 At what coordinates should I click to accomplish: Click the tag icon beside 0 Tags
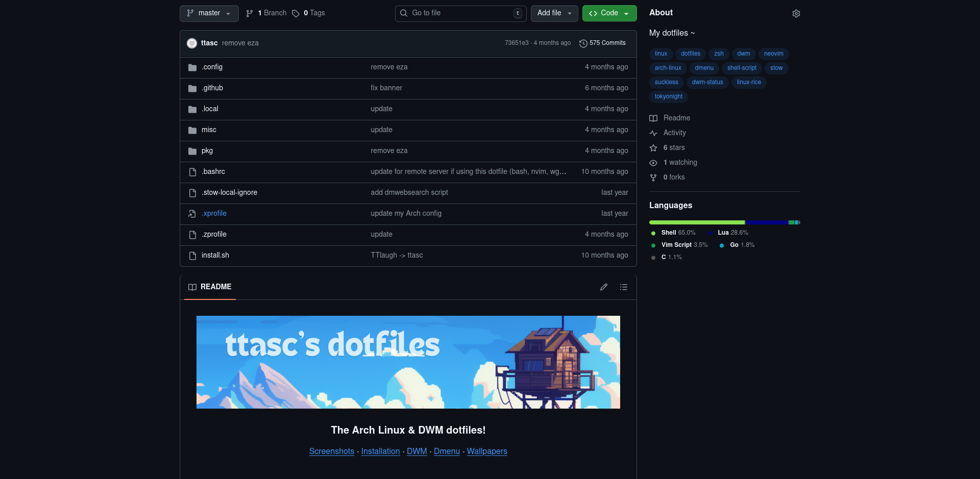click(296, 13)
